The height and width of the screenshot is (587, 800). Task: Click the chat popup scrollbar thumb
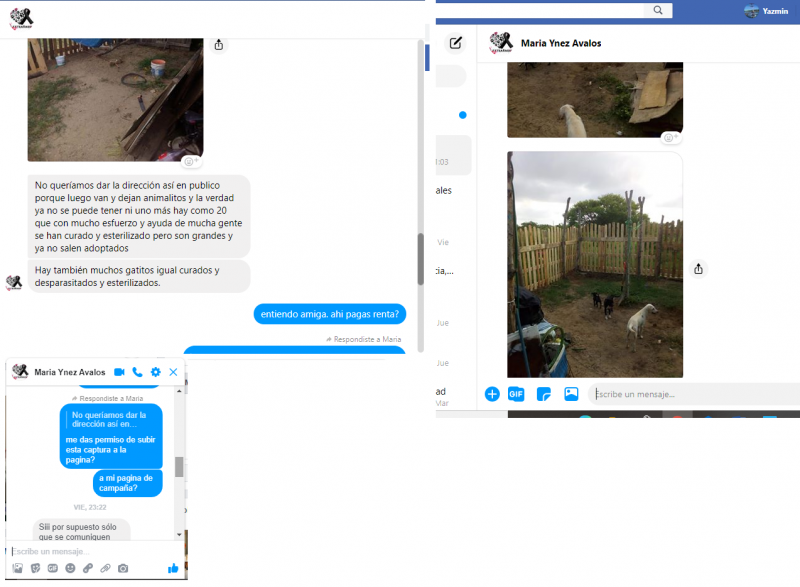tap(179, 467)
